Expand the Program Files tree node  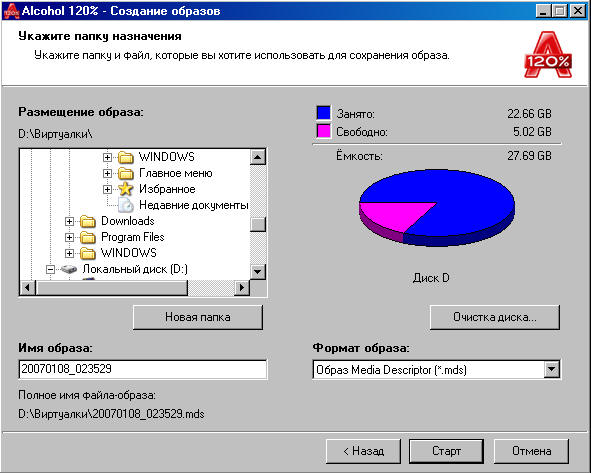69,237
